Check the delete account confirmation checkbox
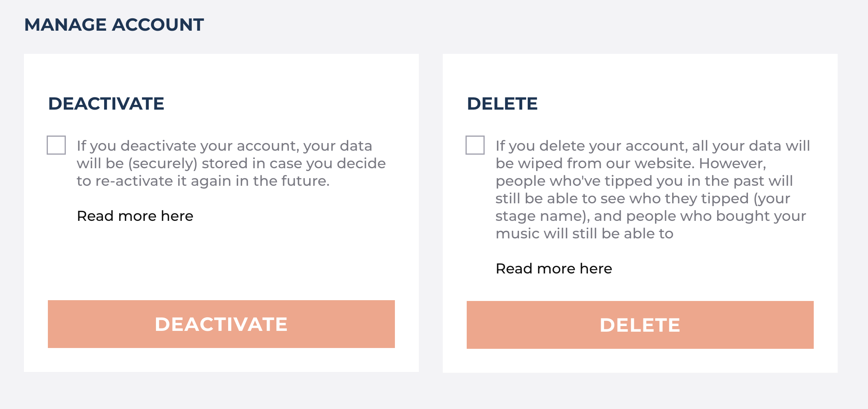Image resolution: width=868 pixels, height=409 pixels. tap(475, 145)
